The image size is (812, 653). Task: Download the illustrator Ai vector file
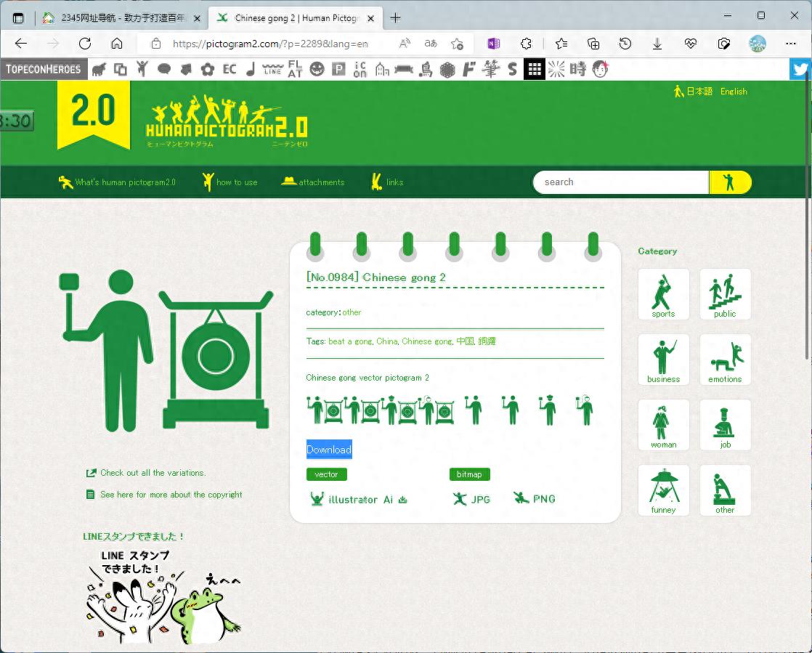[358, 499]
